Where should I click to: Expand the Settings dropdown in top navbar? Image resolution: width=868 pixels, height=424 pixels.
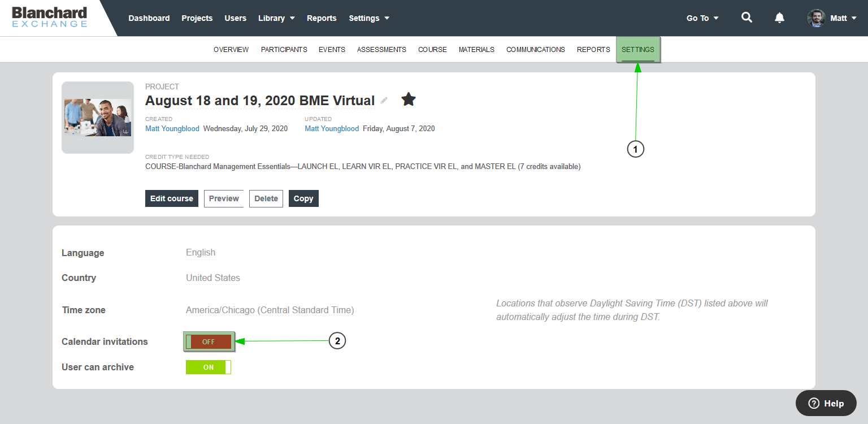click(369, 18)
